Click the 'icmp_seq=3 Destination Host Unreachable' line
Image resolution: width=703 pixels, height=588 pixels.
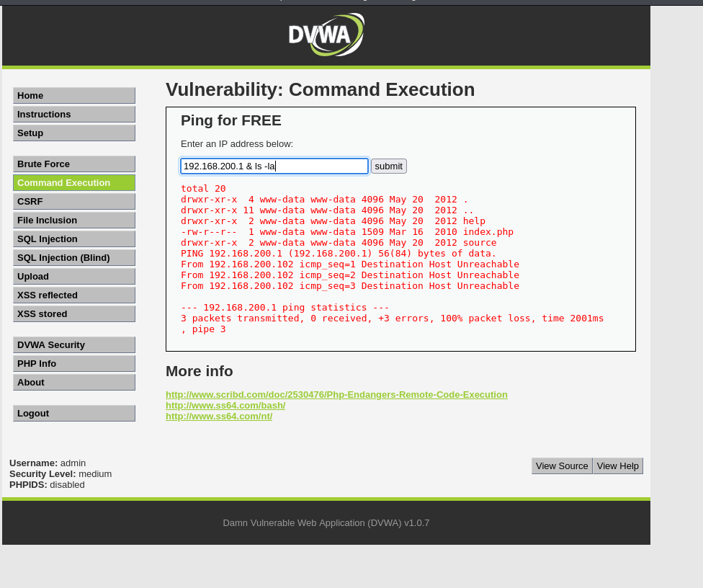[x=350, y=285]
